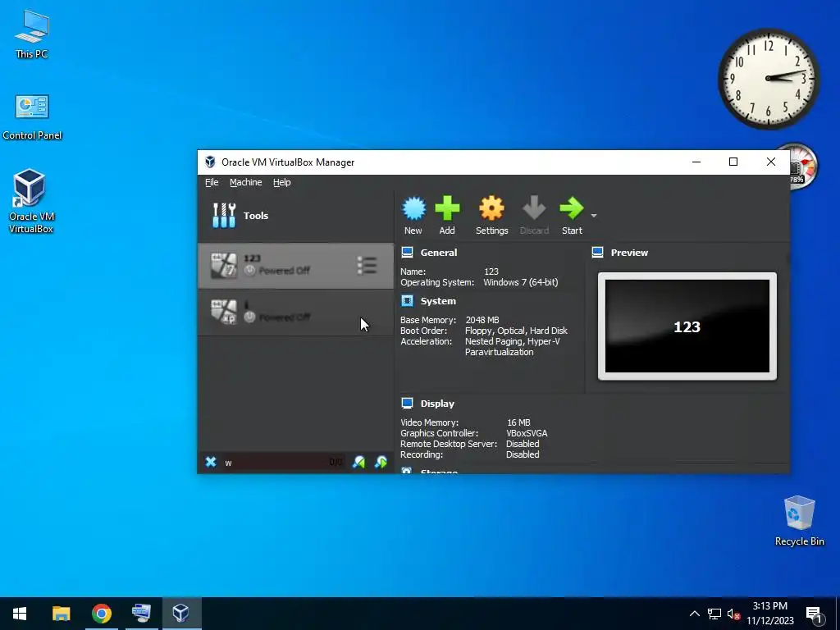Click the taskbar control panel window icon
Image resolution: width=840 pixels, height=630 pixels.
point(141,614)
